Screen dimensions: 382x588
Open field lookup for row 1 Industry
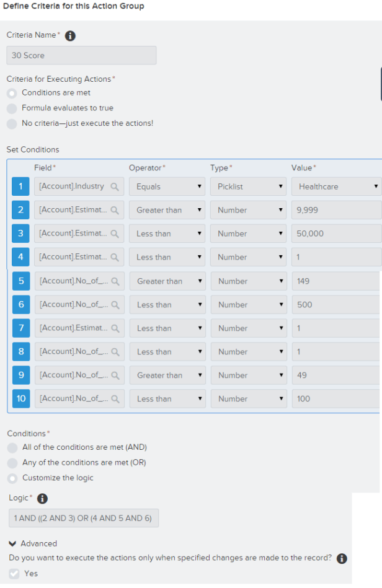coord(115,186)
